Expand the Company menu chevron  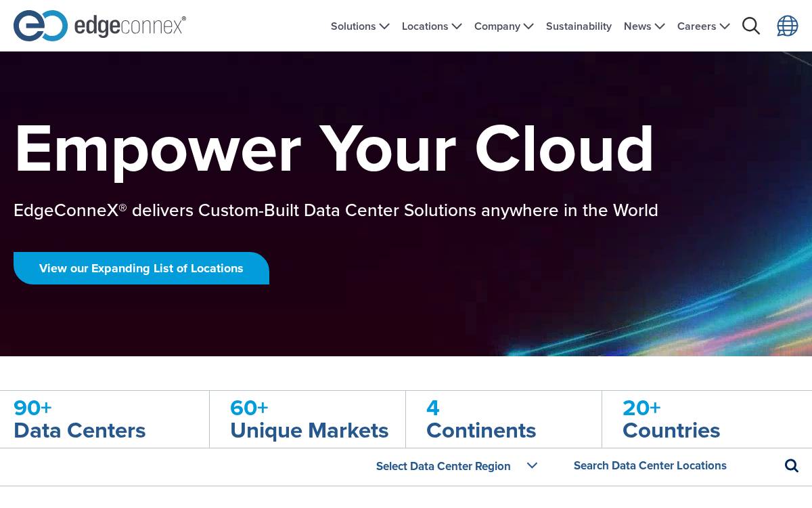pos(528,26)
